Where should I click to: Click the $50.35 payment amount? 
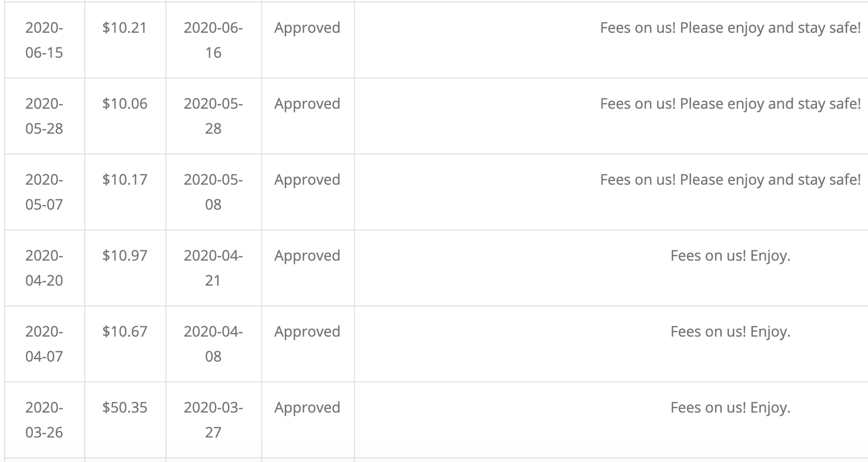coord(125,407)
